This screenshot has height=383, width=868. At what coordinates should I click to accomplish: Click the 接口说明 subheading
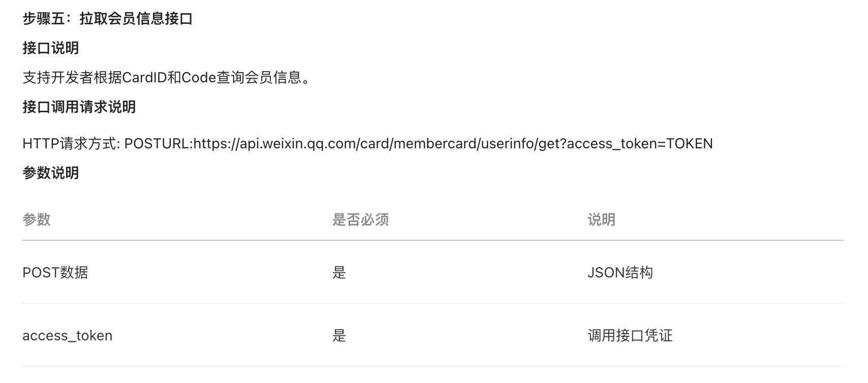51,48
